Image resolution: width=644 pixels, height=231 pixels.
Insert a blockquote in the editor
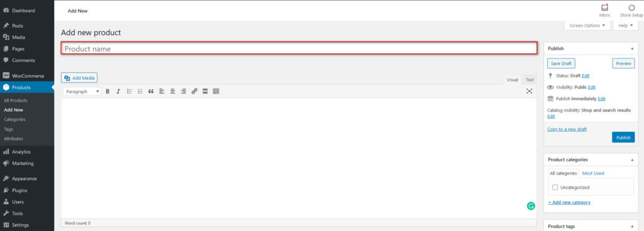(x=151, y=92)
